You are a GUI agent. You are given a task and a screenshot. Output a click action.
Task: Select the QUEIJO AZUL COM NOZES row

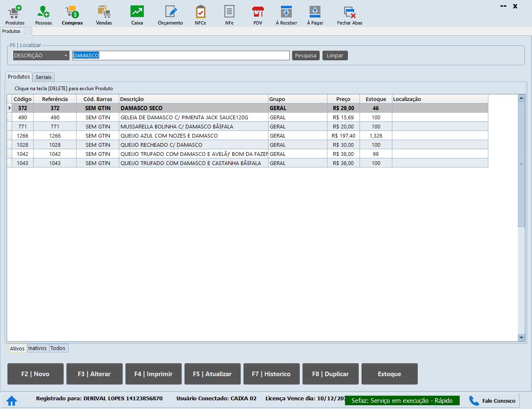pos(169,136)
